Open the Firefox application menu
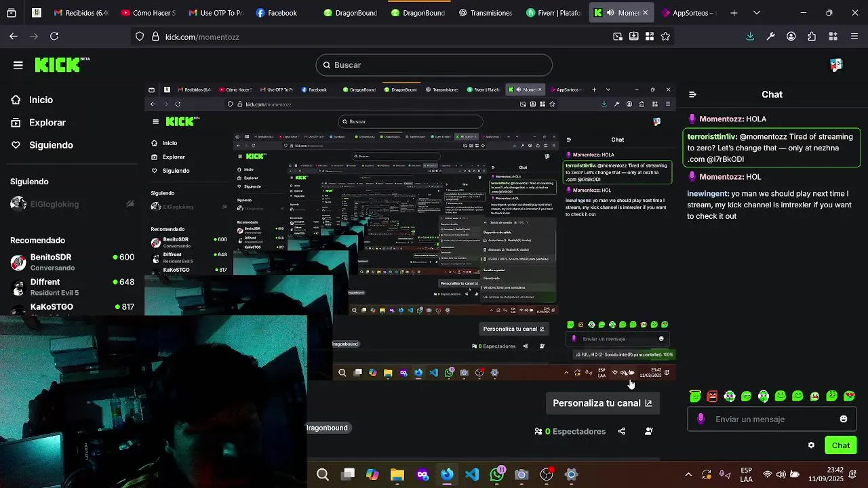 coord(854,37)
